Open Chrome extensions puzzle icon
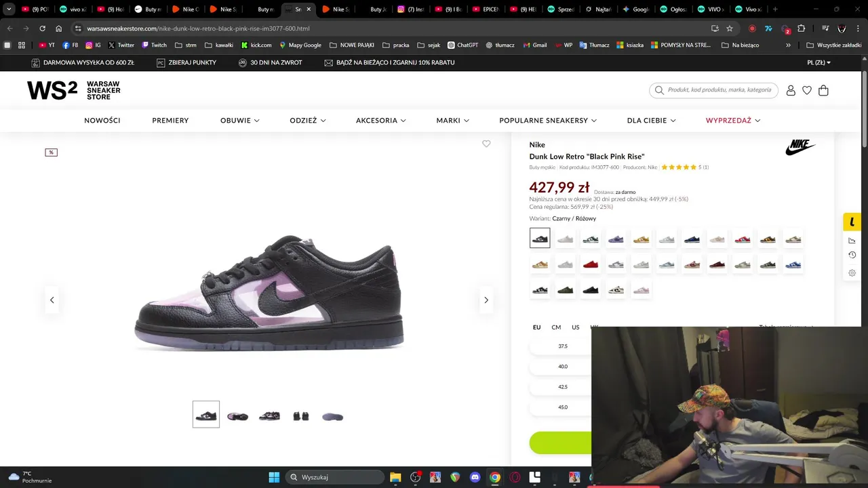Viewport: 868px width, 488px height. [802, 28]
